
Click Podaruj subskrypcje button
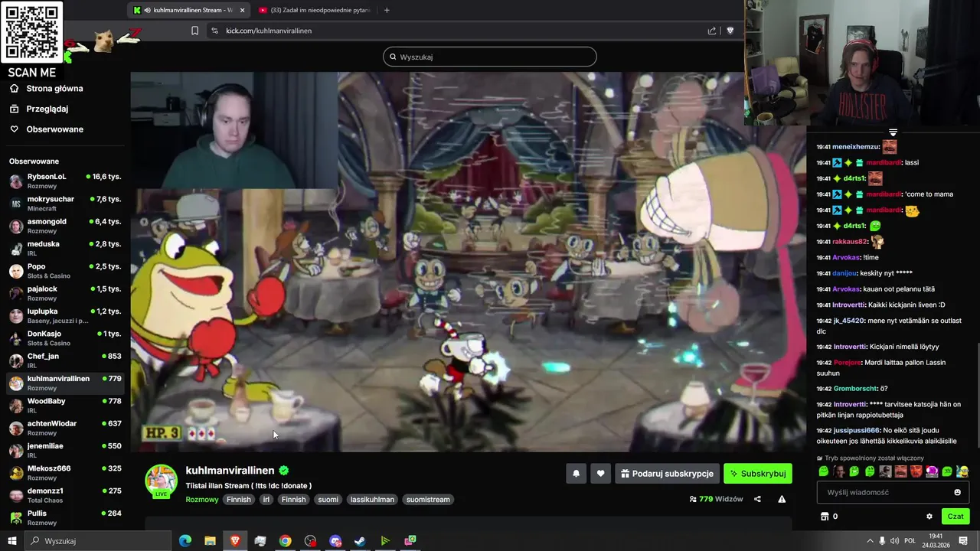pos(667,474)
